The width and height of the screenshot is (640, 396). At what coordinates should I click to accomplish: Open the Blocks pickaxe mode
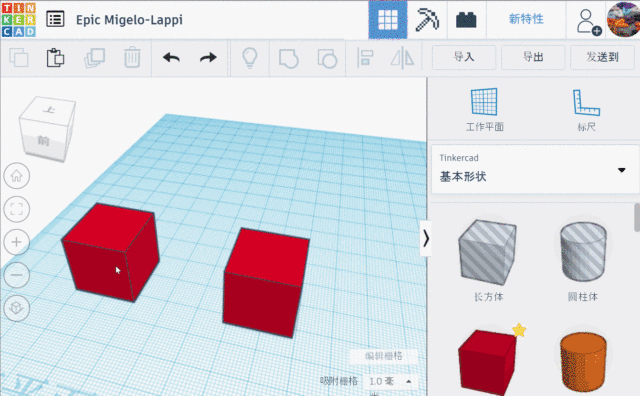[x=427, y=20]
